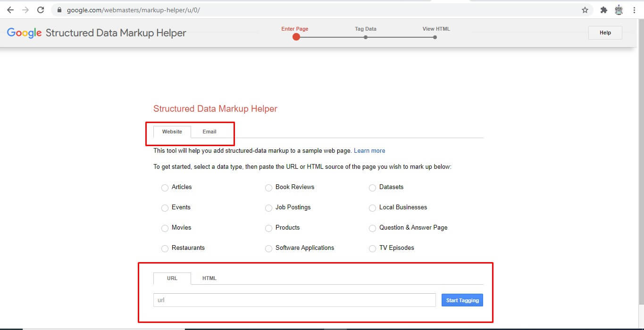Image resolution: width=644 pixels, height=330 pixels.
Task: Switch to the Email tab
Action: [x=209, y=132]
